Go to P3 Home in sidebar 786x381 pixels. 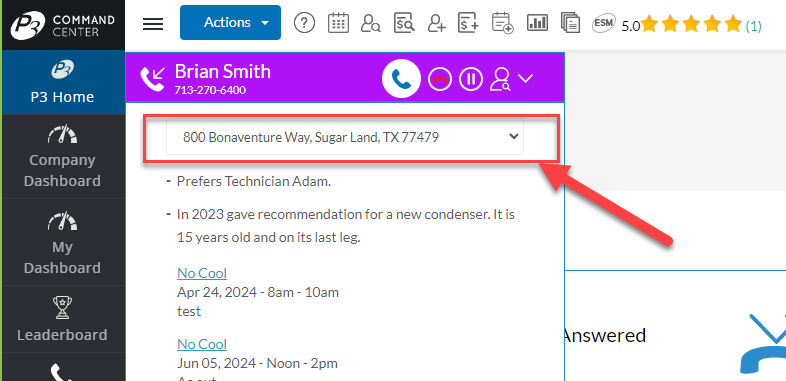click(63, 82)
